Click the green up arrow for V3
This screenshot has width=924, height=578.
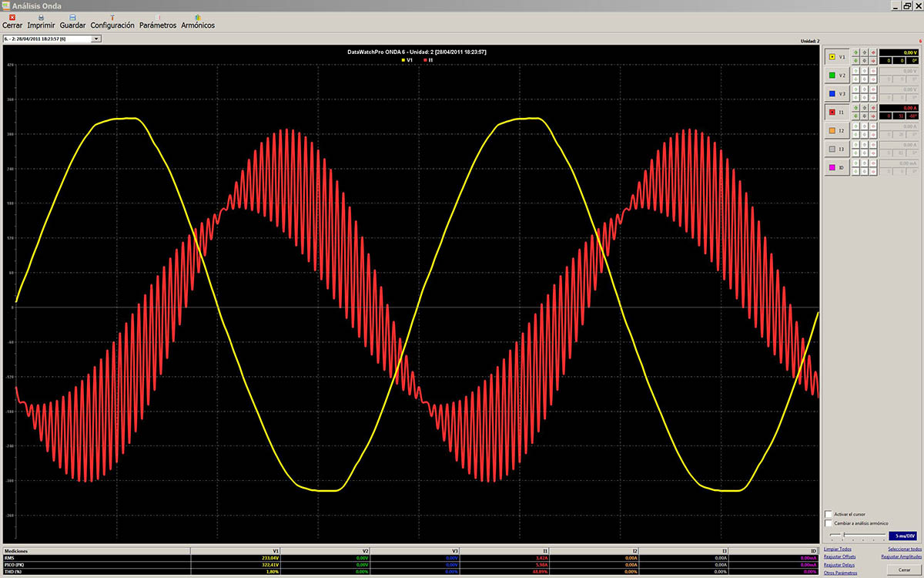pyautogui.click(x=855, y=89)
